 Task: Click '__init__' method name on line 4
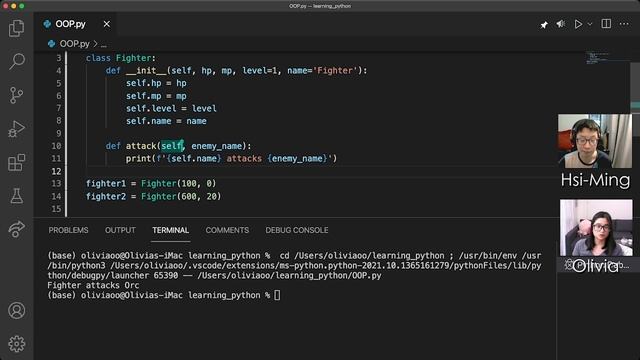(146, 71)
